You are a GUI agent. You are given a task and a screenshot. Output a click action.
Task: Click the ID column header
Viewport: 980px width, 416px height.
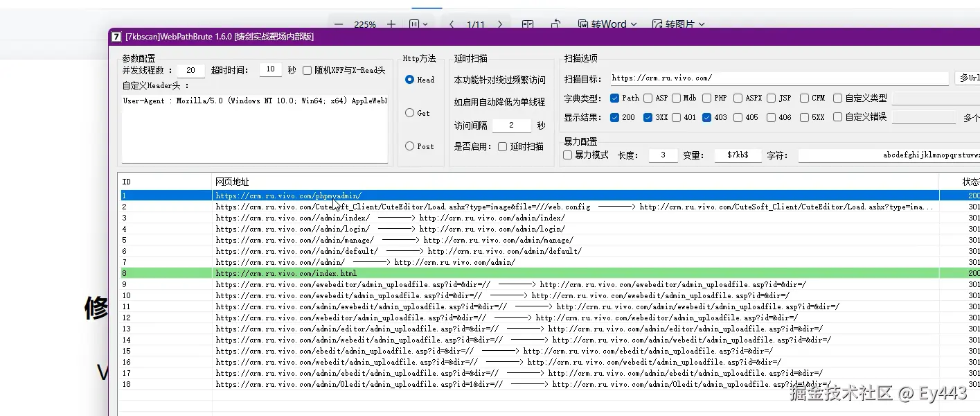165,182
